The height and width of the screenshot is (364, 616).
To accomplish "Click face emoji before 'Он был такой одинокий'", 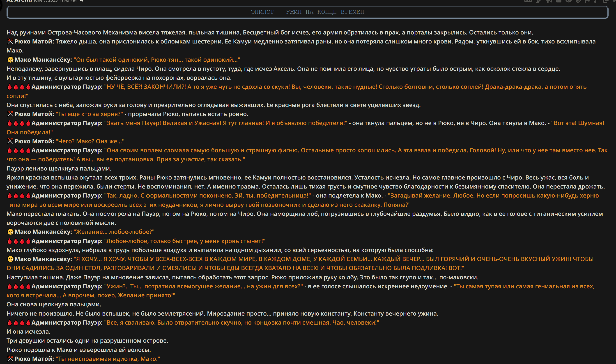I will pos(10,60).
